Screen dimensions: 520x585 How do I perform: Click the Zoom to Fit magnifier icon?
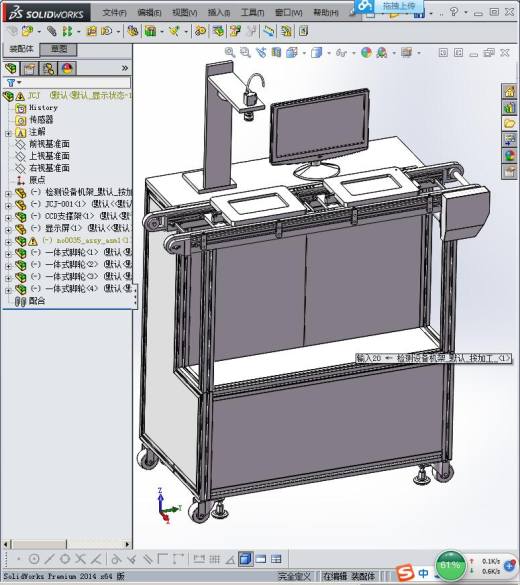pos(230,53)
